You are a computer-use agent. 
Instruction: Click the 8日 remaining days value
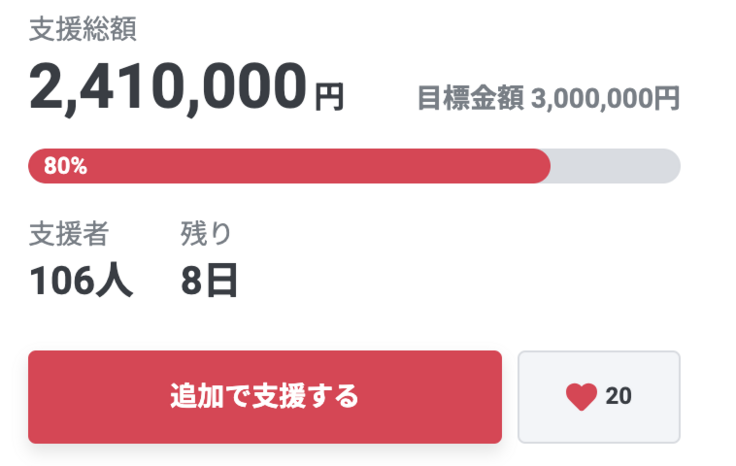209,281
